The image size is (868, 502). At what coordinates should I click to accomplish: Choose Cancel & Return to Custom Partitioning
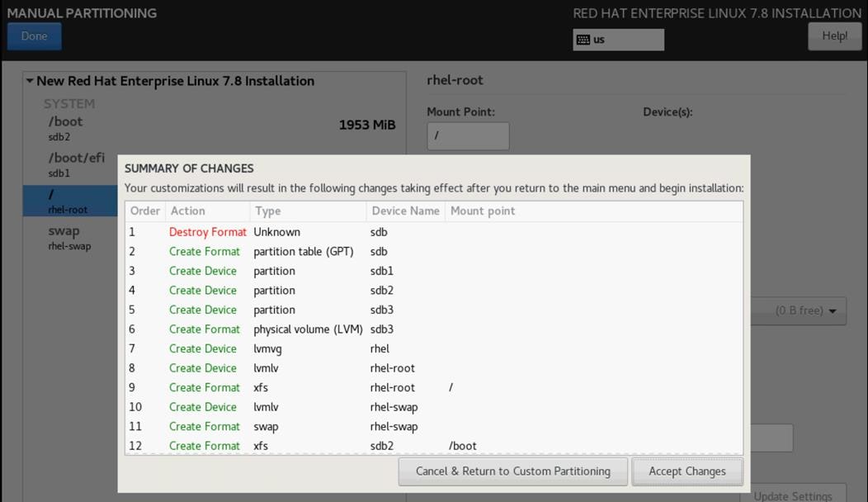pos(512,471)
